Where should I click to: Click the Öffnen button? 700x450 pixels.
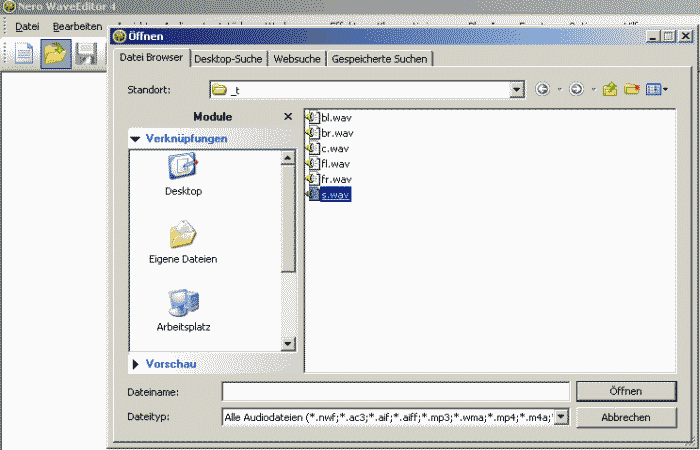click(626, 390)
